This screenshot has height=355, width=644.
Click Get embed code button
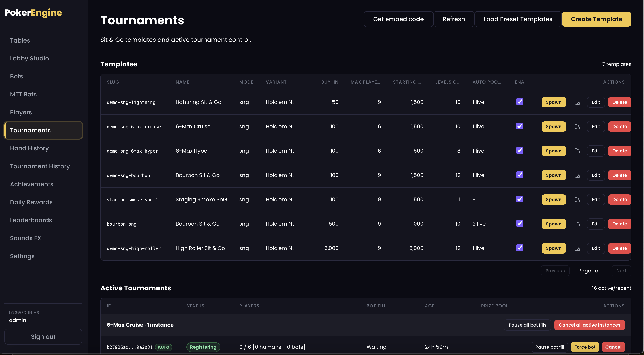398,19
